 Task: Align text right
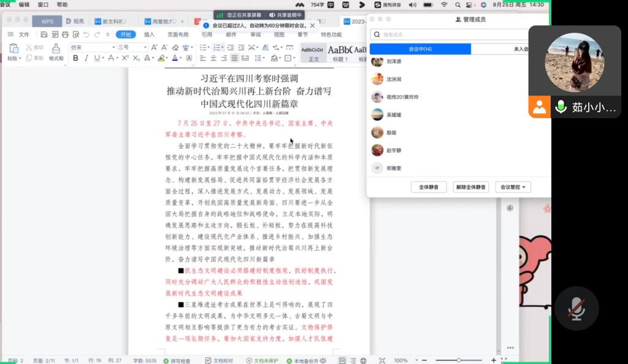click(224, 58)
